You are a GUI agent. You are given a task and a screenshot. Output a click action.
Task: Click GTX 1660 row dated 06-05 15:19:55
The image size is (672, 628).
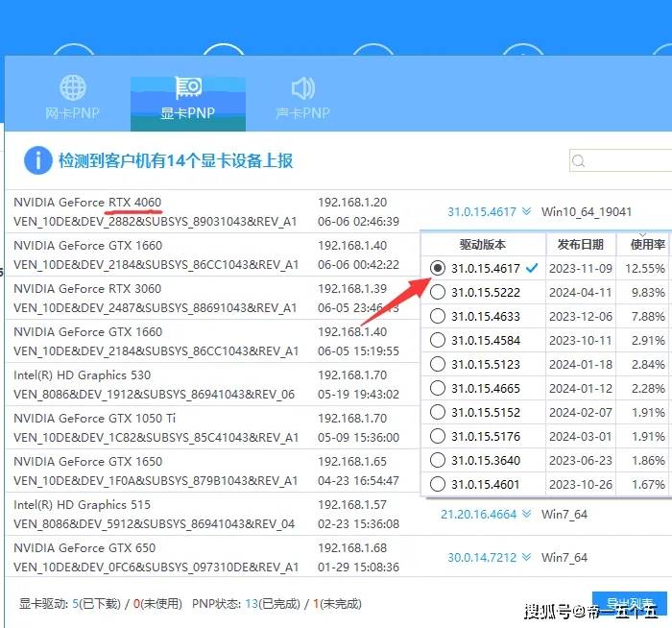coord(212,341)
